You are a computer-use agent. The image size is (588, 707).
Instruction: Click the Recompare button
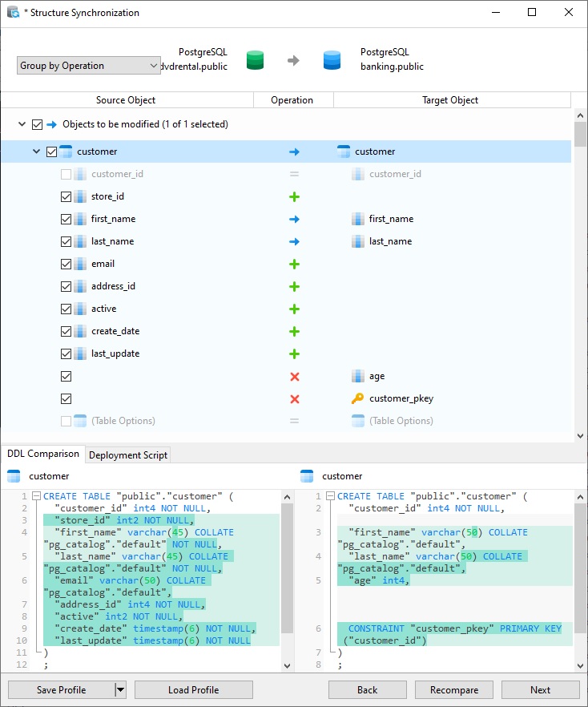click(454, 690)
